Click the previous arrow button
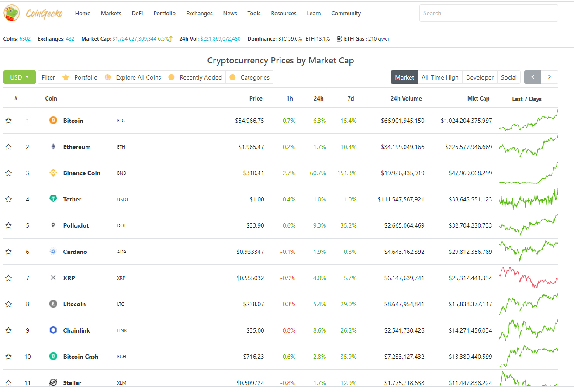574x392 pixels. click(533, 77)
